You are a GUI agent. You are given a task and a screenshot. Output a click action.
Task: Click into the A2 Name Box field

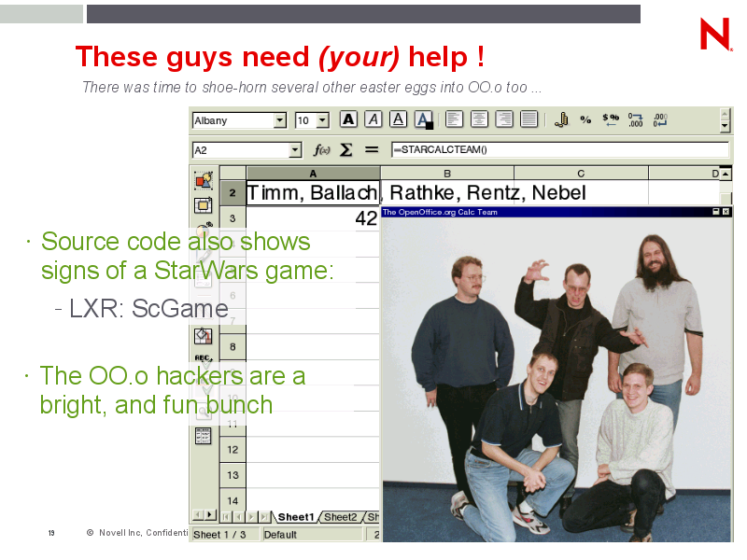point(241,150)
